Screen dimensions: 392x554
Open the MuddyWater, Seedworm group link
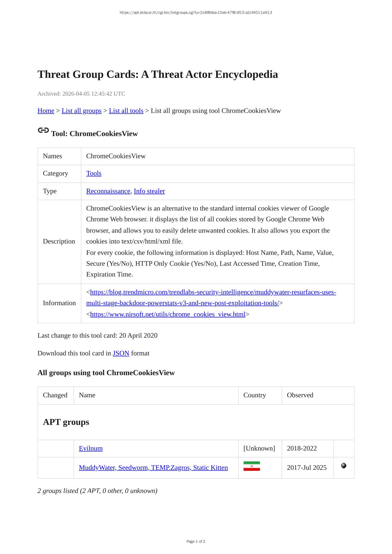153,468
